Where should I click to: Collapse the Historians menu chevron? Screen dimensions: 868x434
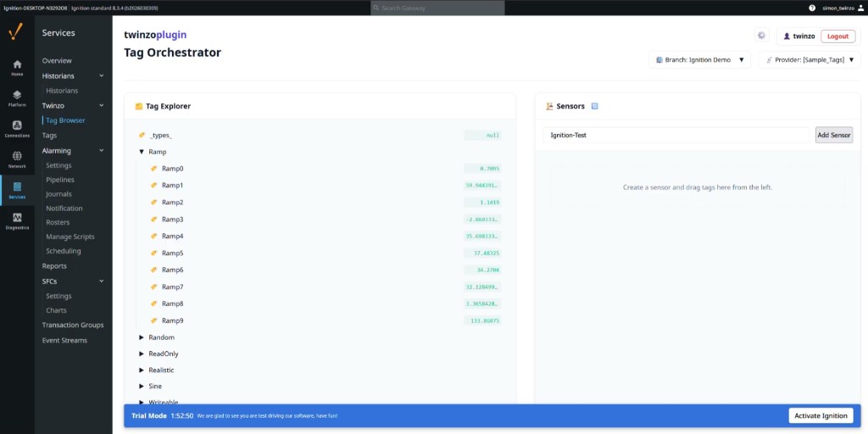point(102,75)
